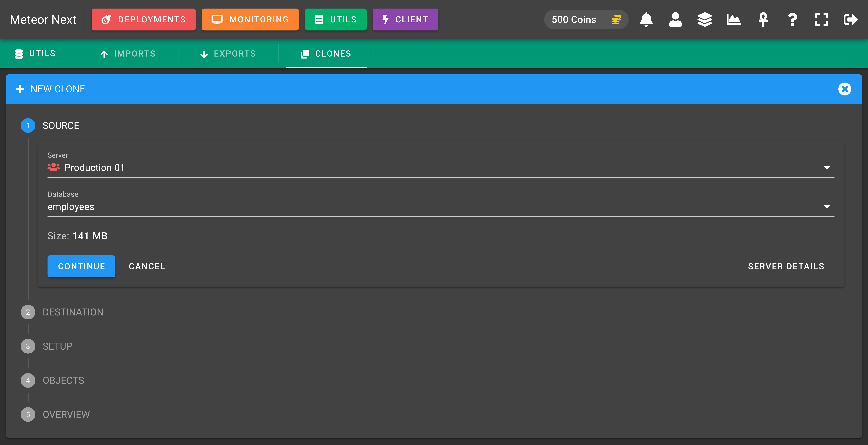Screen dimensions: 868x445
Task: Click the ankh icon in header
Action: 763,20
